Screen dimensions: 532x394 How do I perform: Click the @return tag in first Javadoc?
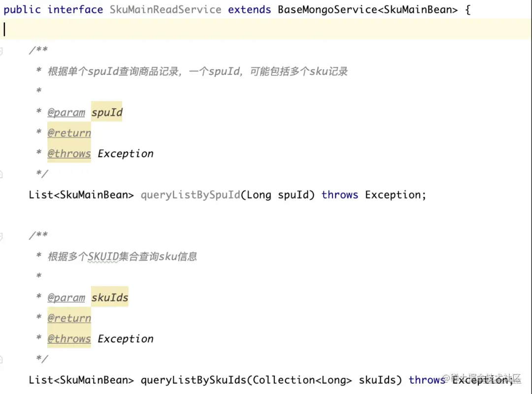[x=69, y=133]
